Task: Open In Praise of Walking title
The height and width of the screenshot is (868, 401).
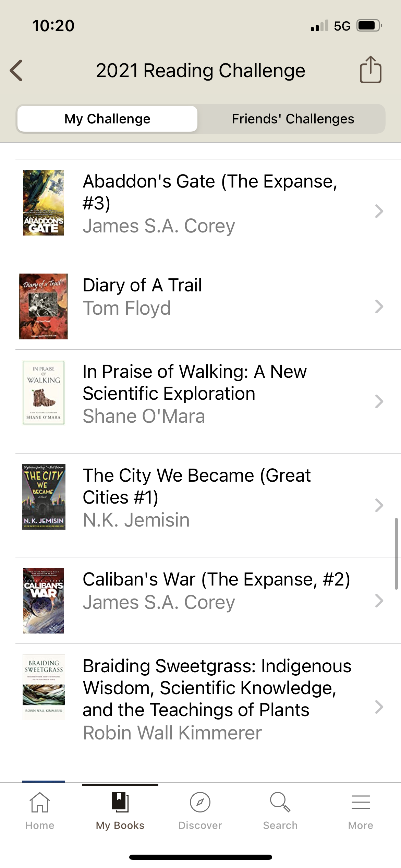Action: pyautogui.click(x=195, y=382)
